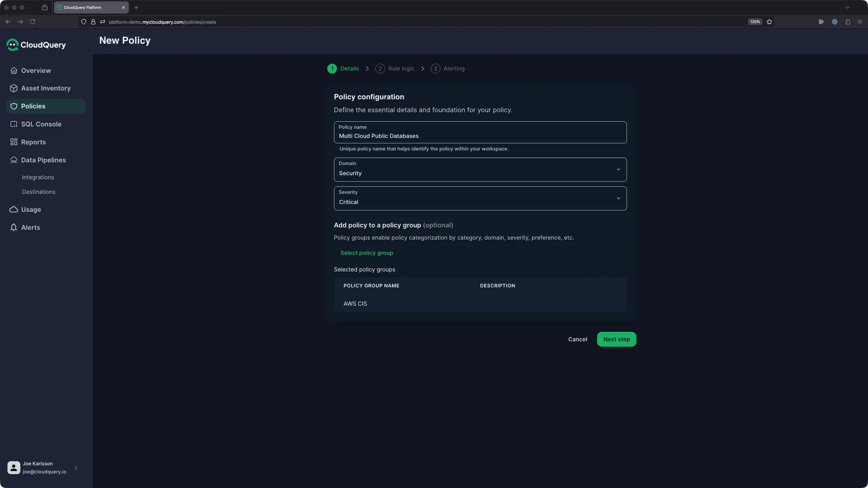Click POLICY GROUP NAME column header
868x488 pixels.
[371, 286]
